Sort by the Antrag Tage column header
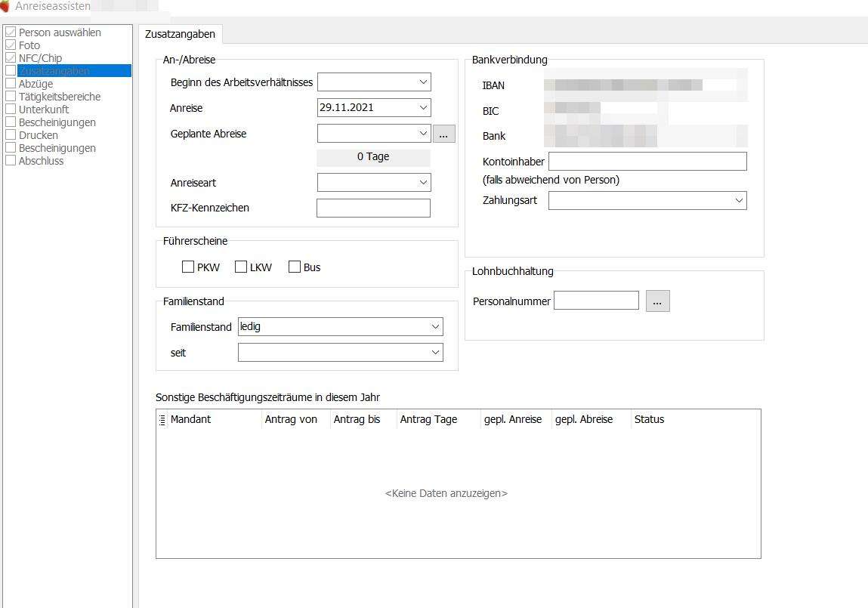 (x=439, y=419)
